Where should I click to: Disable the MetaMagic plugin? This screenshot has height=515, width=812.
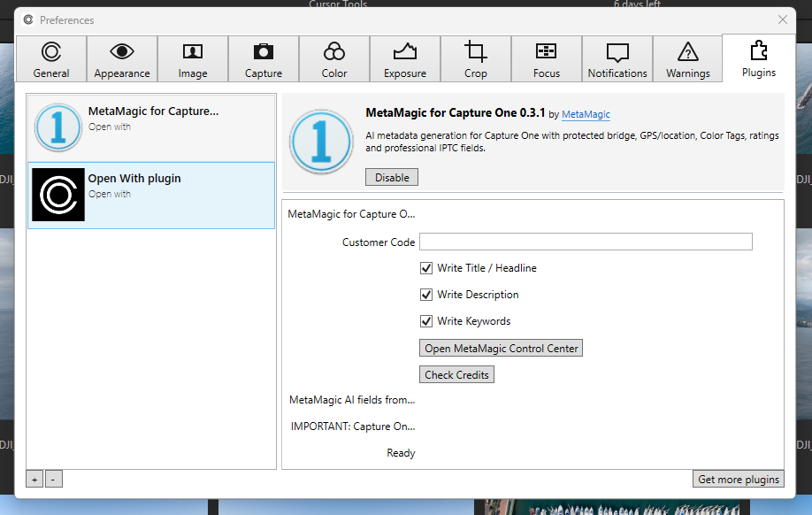(392, 177)
